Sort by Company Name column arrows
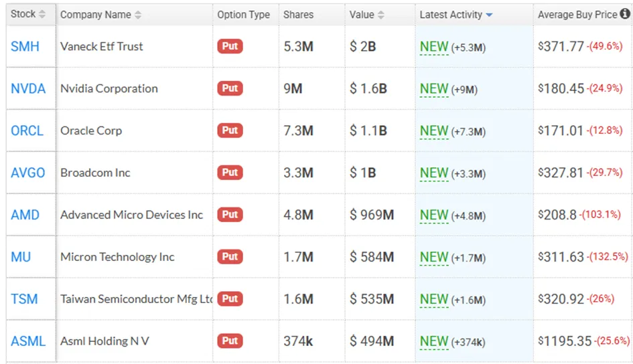The image size is (633, 364). click(x=138, y=15)
